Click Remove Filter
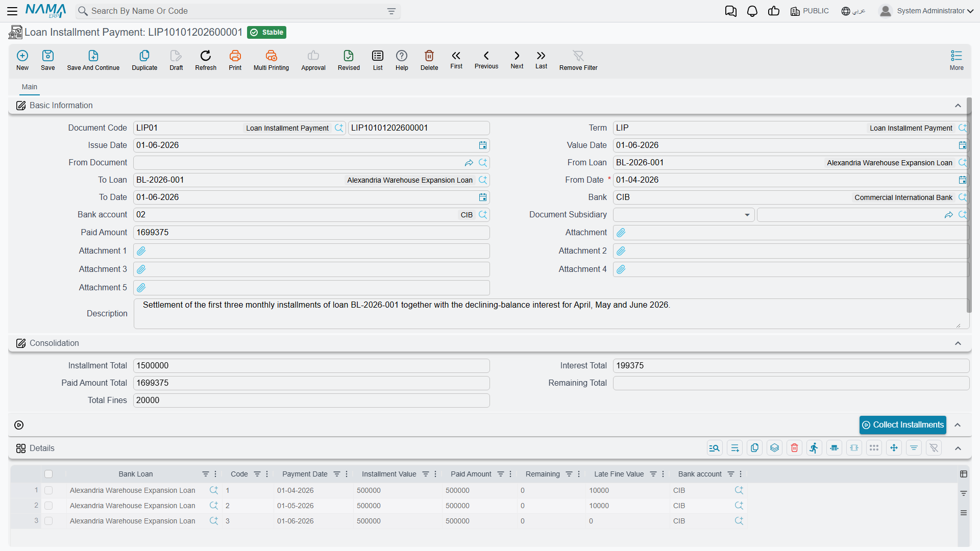Screen dimensions: 980x551 click(x=578, y=60)
